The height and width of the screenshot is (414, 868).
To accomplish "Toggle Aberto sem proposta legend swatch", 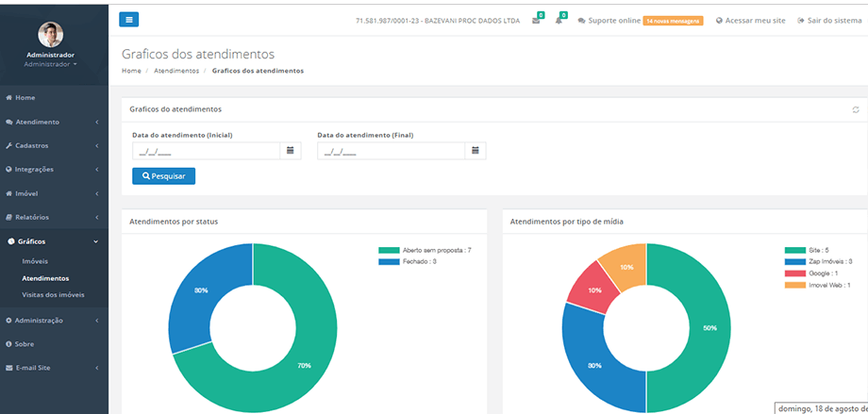I will (389, 251).
